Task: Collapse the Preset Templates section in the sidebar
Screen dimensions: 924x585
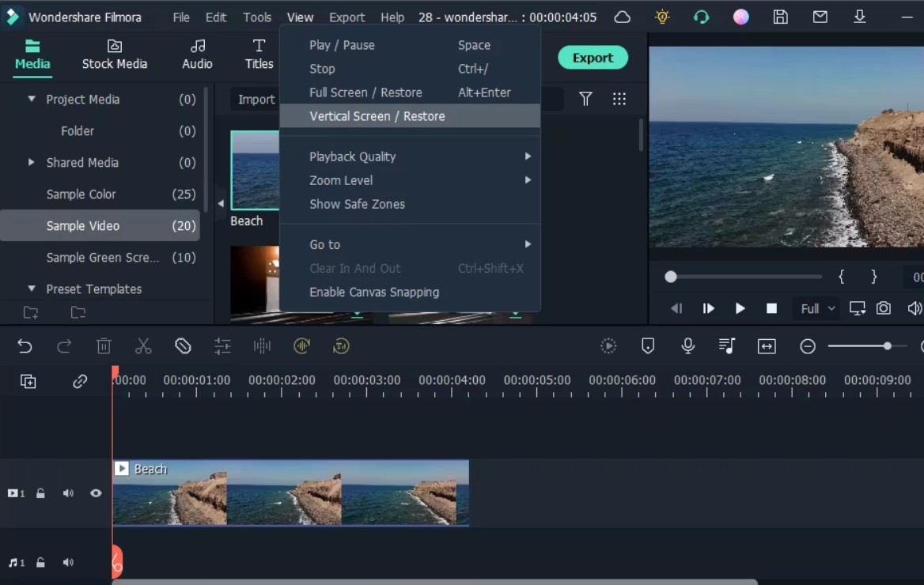Action: [31, 289]
